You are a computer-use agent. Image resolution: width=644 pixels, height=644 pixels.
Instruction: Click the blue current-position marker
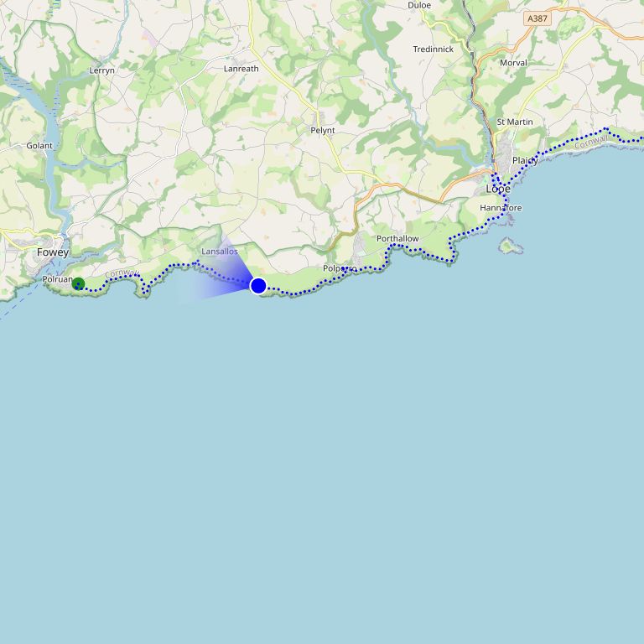[x=258, y=285]
